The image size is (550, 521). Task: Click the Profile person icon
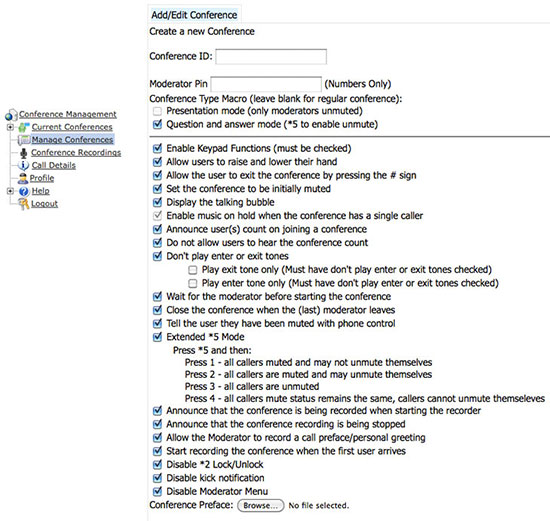coord(23,178)
